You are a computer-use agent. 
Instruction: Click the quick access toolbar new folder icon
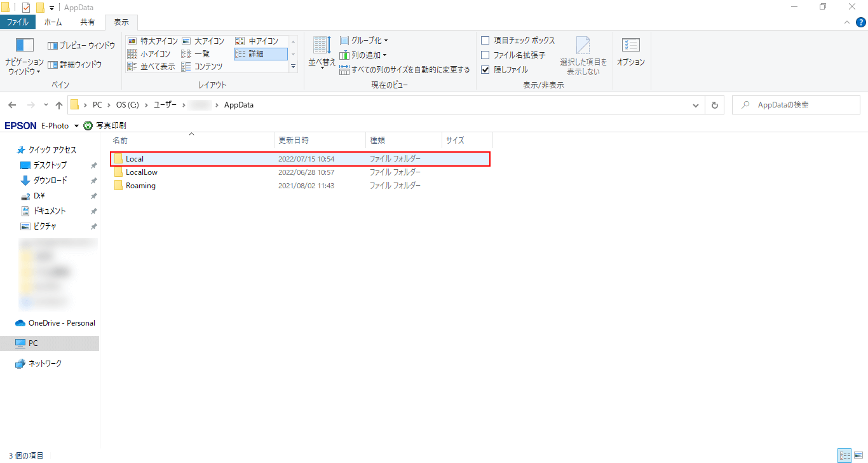click(x=40, y=8)
